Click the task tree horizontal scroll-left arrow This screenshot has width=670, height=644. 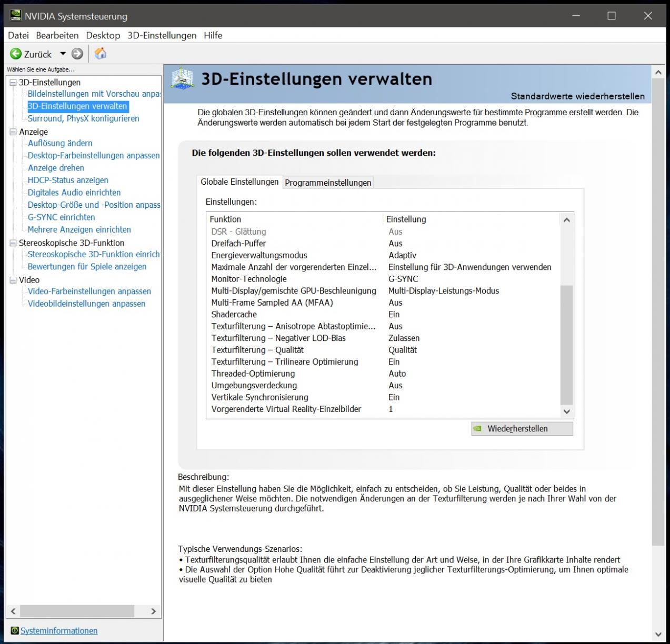click(x=13, y=611)
